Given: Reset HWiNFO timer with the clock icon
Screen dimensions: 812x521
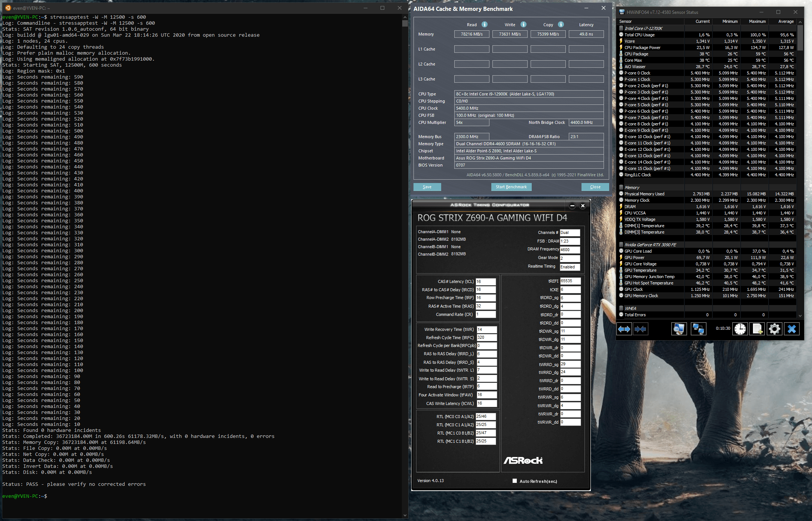Looking at the screenshot, I should (x=740, y=329).
